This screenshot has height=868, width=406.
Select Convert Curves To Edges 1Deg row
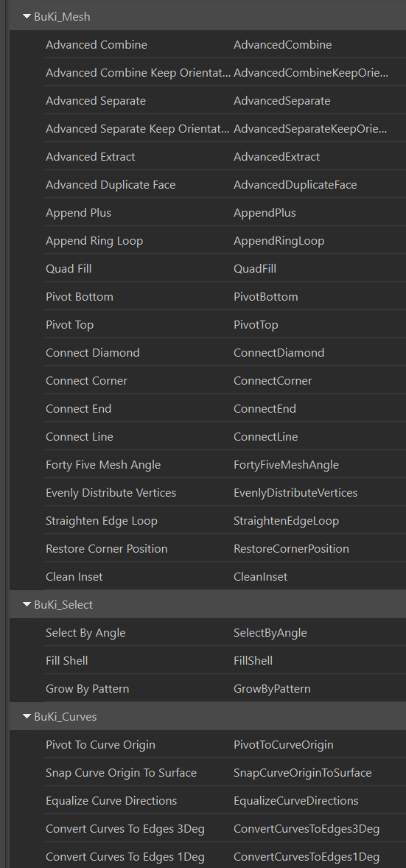pos(125,857)
